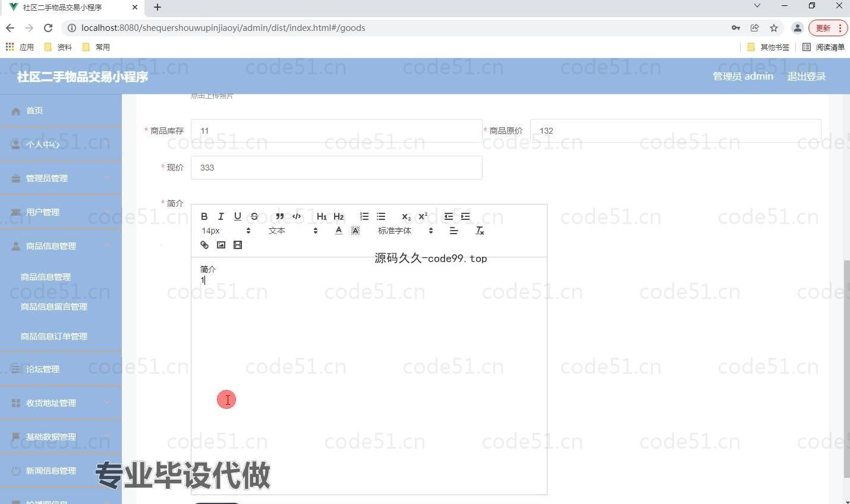850x504 pixels.
Task: Open the 应用 apps shortcut
Action: click(20, 47)
